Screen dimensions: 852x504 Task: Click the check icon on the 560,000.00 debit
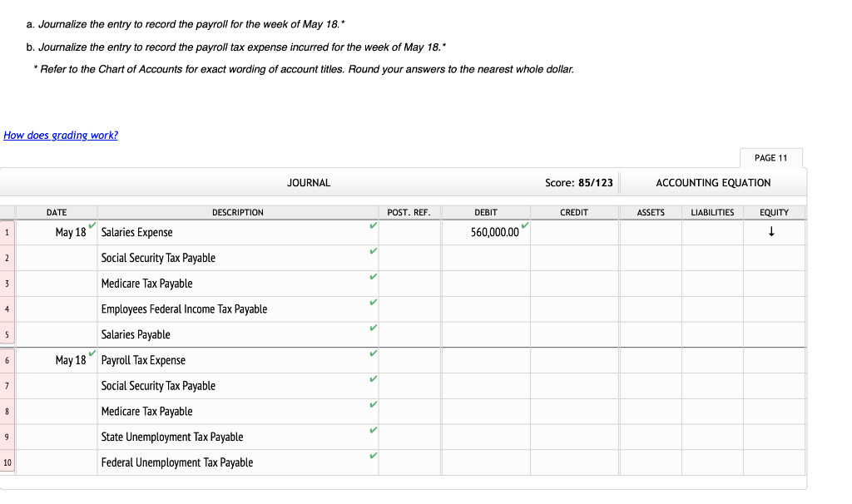click(526, 225)
